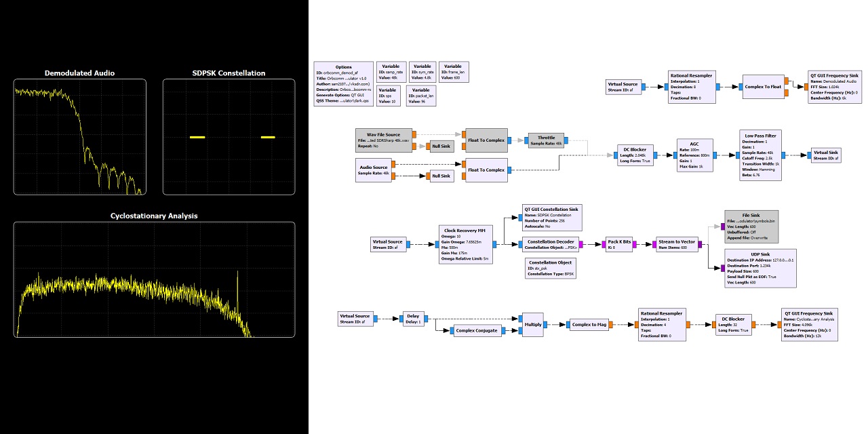The image size is (868, 434).
Task: Select the Audio Source block
Action: (373, 170)
